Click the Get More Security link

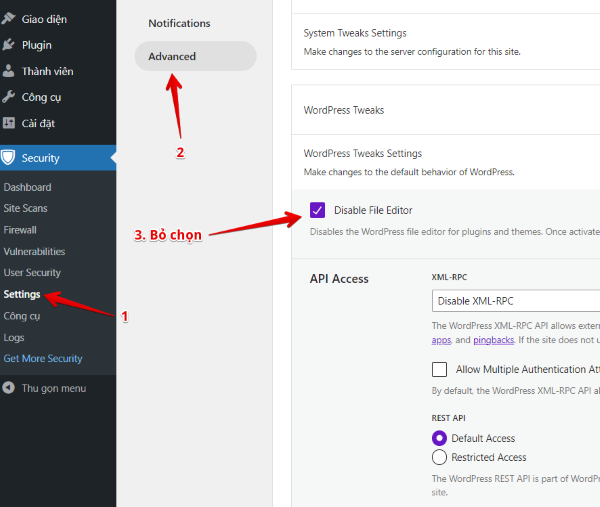(x=43, y=358)
